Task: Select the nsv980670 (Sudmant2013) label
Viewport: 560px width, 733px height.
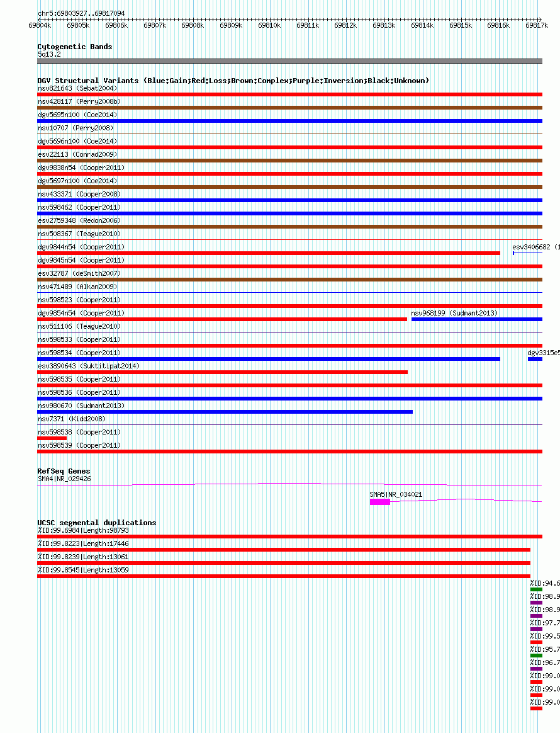Action: click(x=81, y=406)
